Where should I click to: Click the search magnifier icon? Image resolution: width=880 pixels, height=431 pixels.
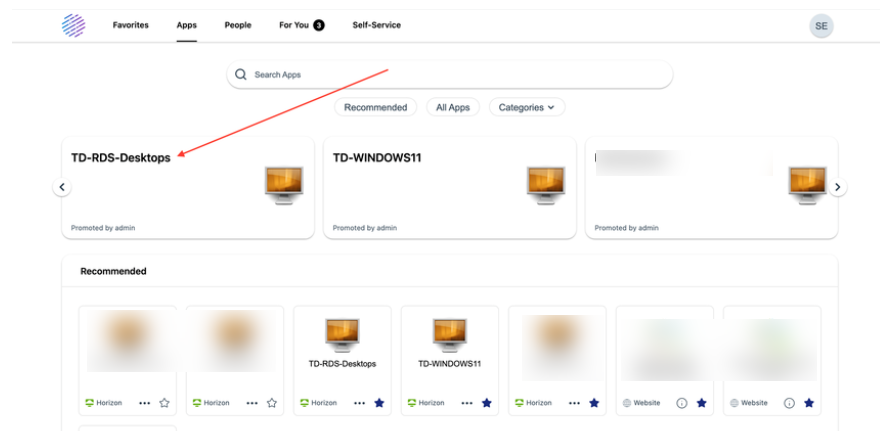coord(241,75)
